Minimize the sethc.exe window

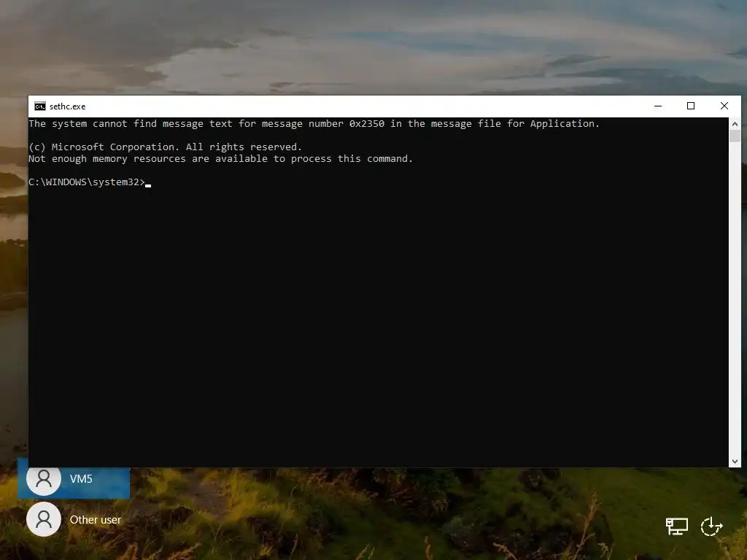click(x=658, y=106)
